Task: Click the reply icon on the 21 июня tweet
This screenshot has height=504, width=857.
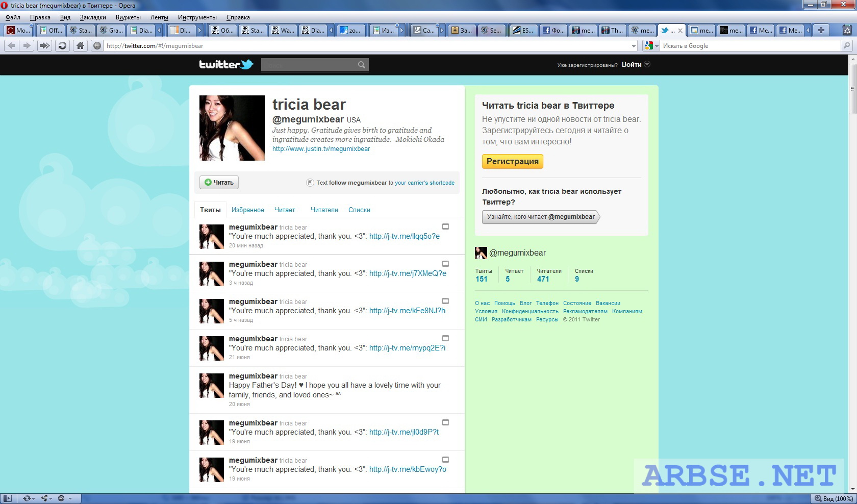Action: coord(445,338)
